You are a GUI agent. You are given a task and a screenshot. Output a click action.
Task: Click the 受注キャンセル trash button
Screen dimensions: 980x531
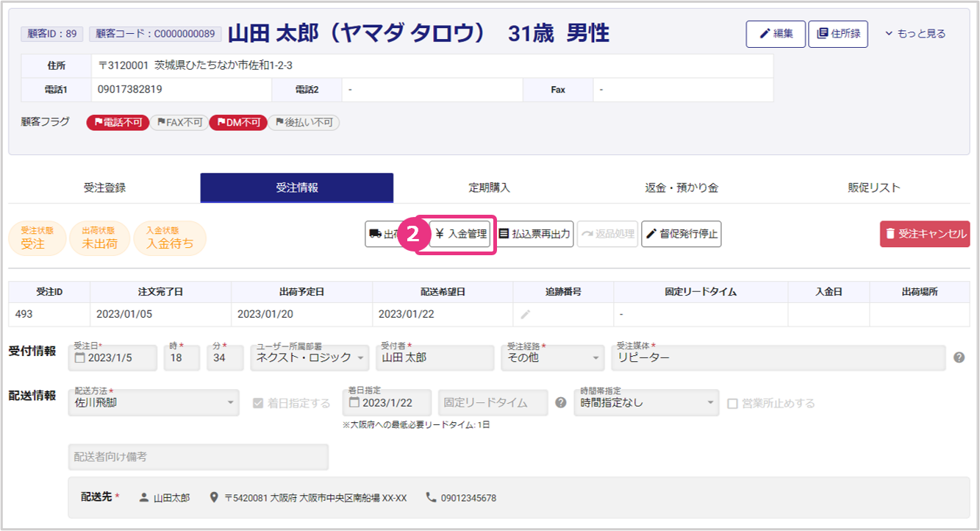tap(924, 234)
